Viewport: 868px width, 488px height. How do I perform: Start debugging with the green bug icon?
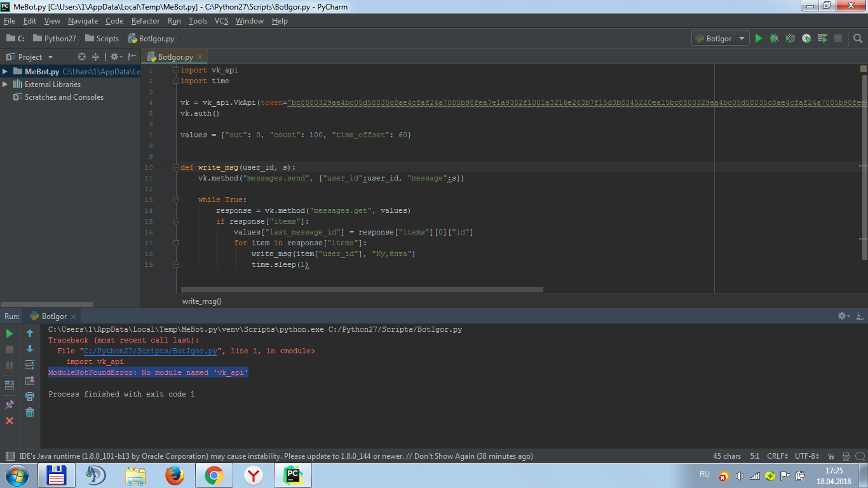click(x=774, y=38)
